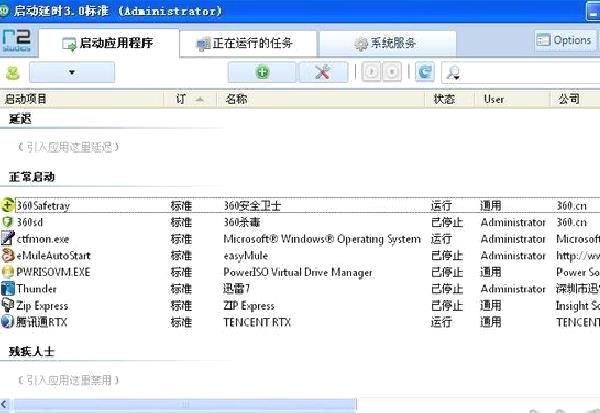Sort by 名称 column header

[321, 99]
